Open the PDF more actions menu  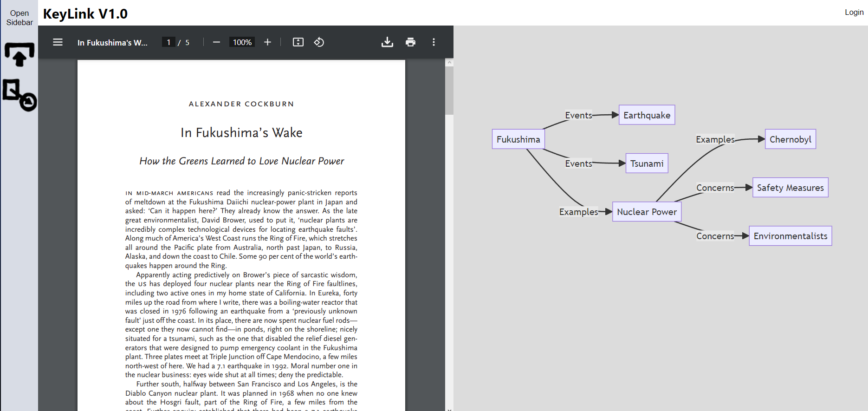pyautogui.click(x=434, y=42)
